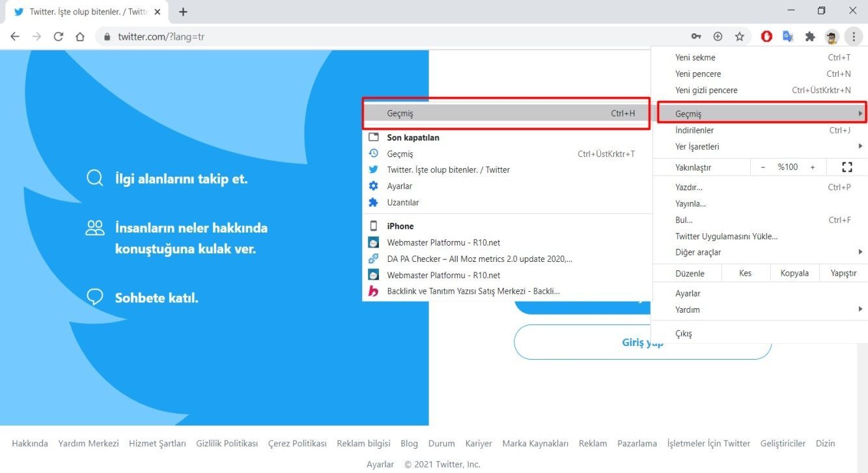Viewport: 868px width, 473px height.
Task: Click Twitter Uygulamasını Yükle...
Action: pos(759,236)
